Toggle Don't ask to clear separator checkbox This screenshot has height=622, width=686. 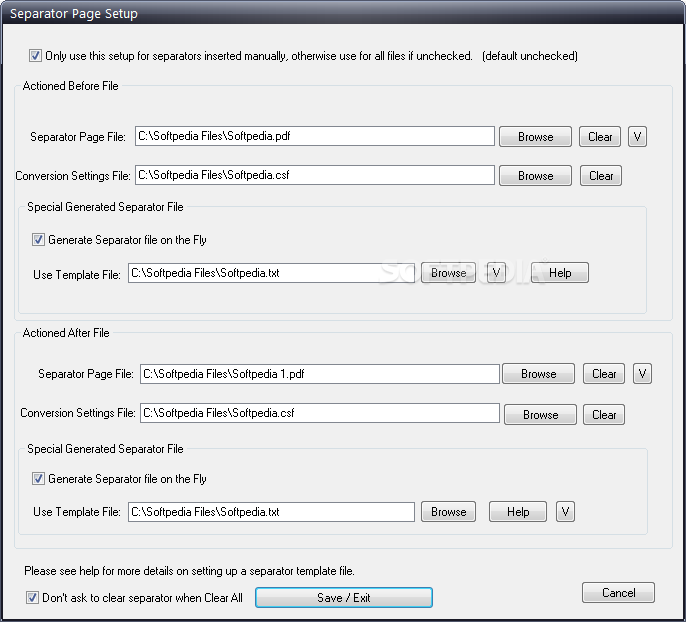pyautogui.click(x=33, y=598)
